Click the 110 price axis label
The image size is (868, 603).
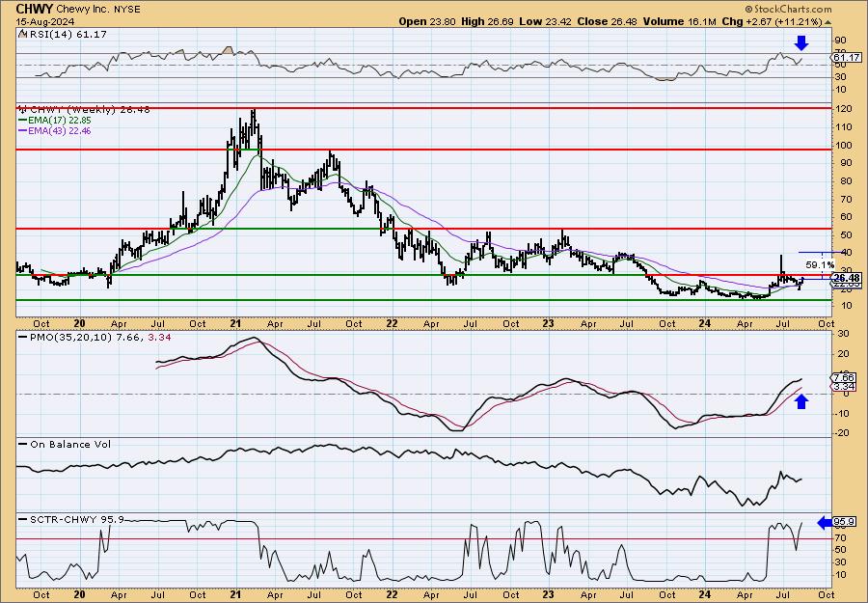pos(843,126)
